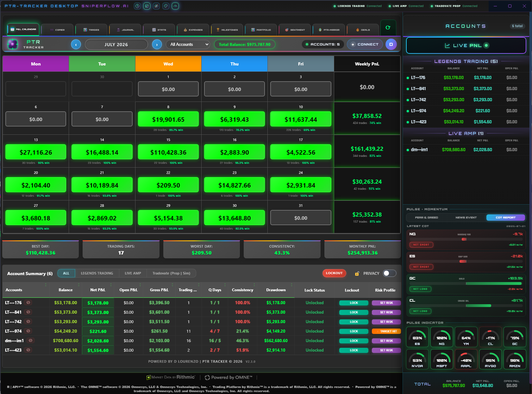Open the ES pulse indicator gauge

click(417, 337)
